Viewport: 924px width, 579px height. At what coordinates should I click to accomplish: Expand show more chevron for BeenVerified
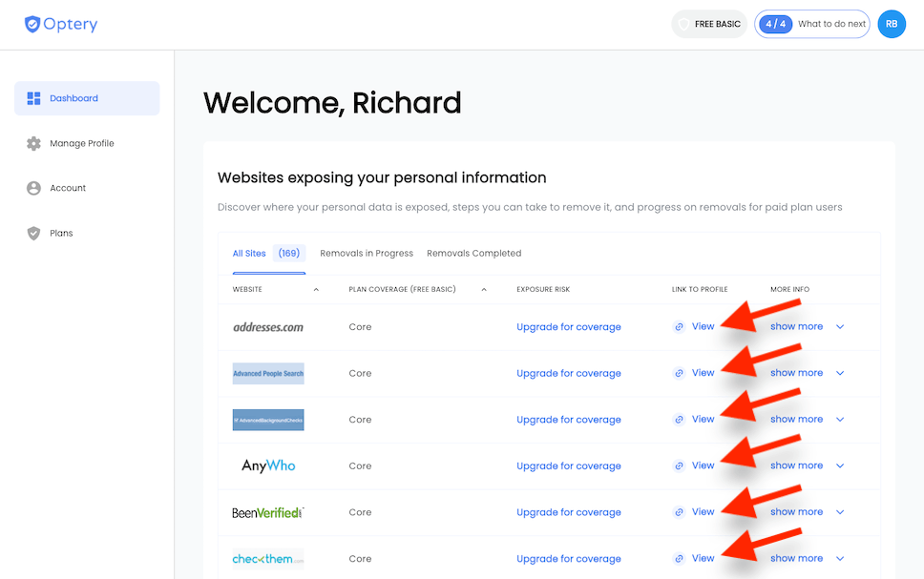pyautogui.click(x=840, y=512)
